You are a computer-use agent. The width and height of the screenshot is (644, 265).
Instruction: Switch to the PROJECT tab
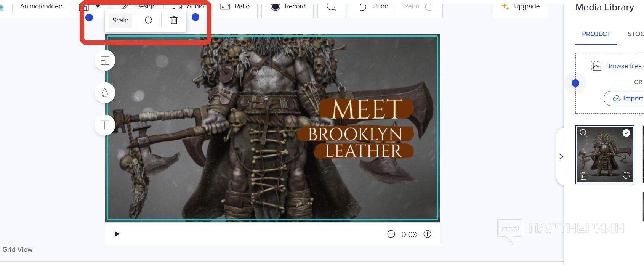click(x=596, y=34)
